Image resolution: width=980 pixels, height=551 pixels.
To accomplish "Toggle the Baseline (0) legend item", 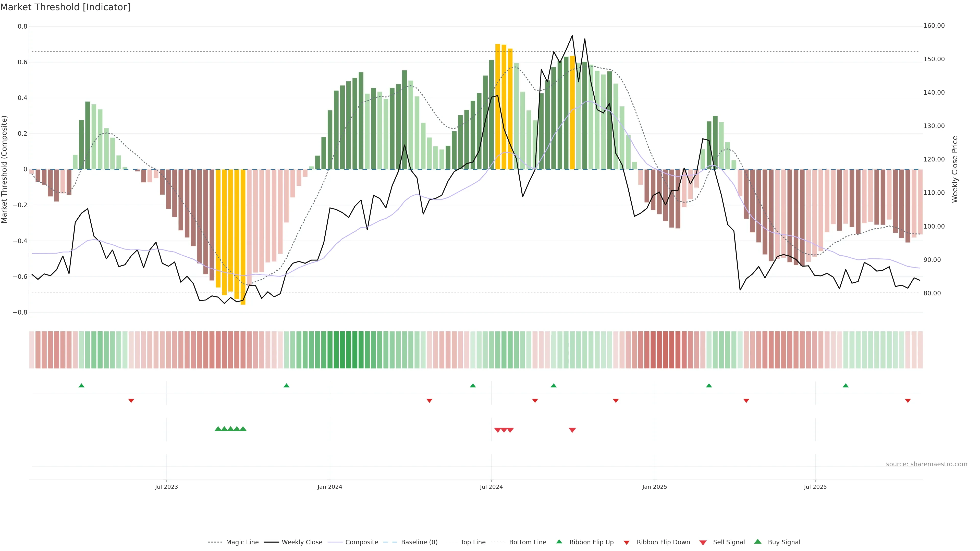I will coord(419,542).
